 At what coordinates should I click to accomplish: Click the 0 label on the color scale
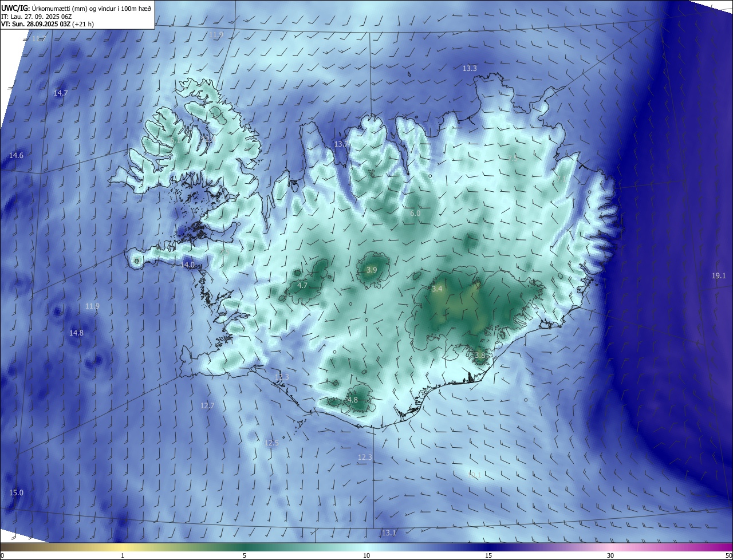2,555
